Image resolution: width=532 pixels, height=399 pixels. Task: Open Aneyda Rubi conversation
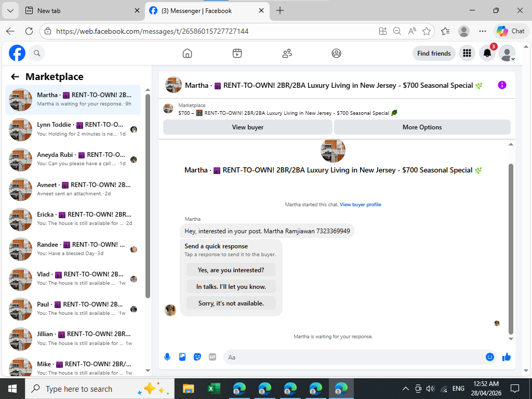[x=73, y=159]
